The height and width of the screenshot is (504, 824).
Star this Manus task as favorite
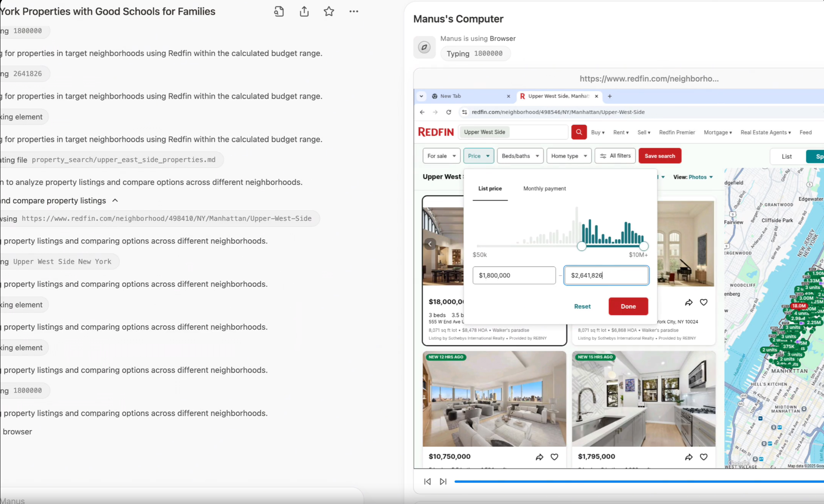pyautogui.click(x=329, y=11)
